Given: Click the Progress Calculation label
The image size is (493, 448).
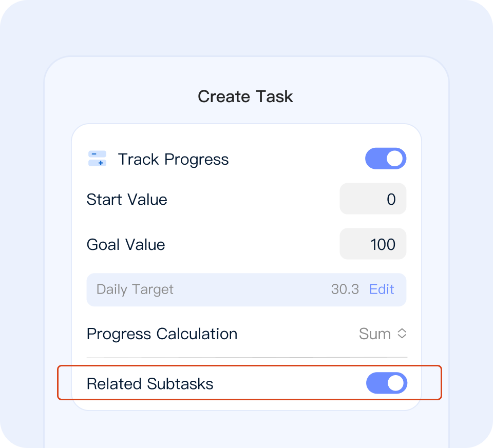Looking at the screenshot, I should [162, 334].
